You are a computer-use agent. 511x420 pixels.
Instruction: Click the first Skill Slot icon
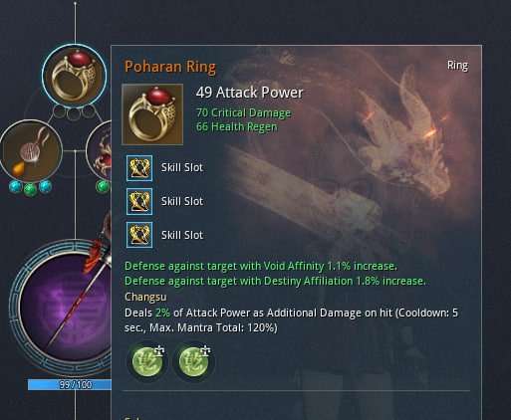pyautogui.click(x=139, y=168)
